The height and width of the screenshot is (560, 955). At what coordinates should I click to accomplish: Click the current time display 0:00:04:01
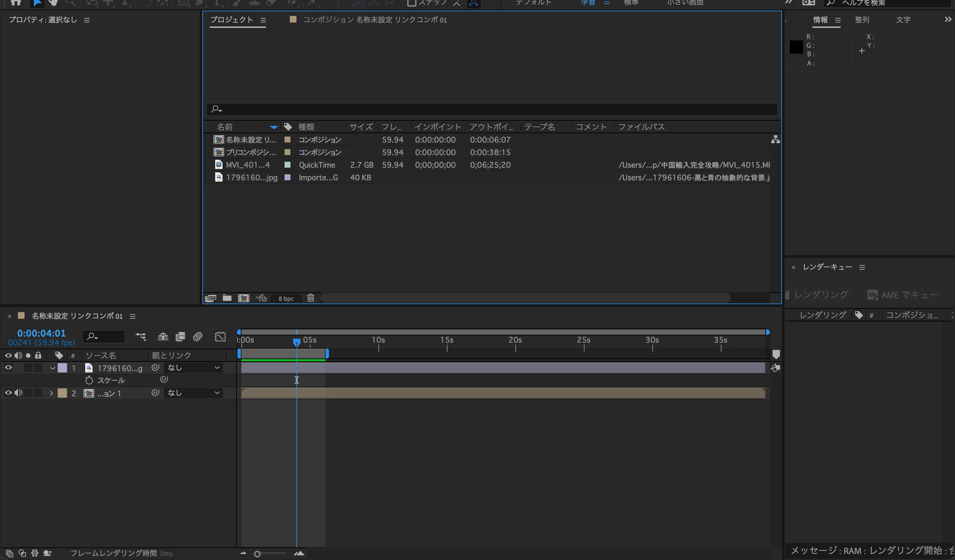41,333
